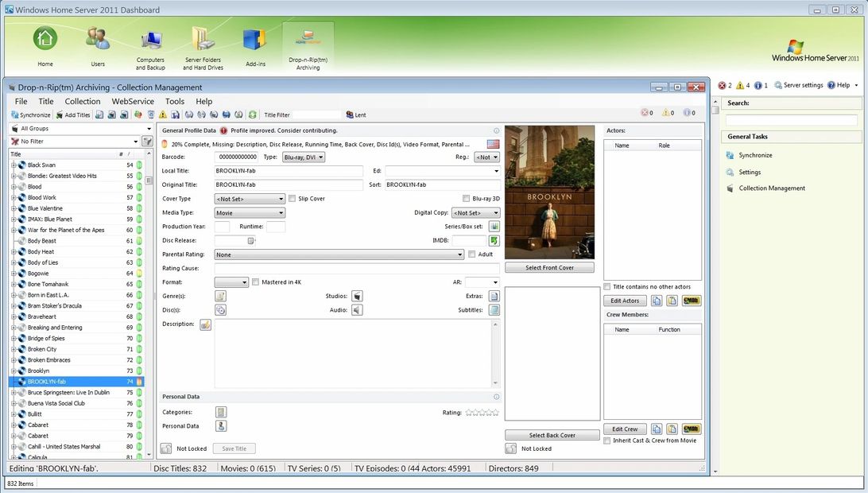Open the WebService menu
This screenshot has width=868, height=493.
[133, 102]
